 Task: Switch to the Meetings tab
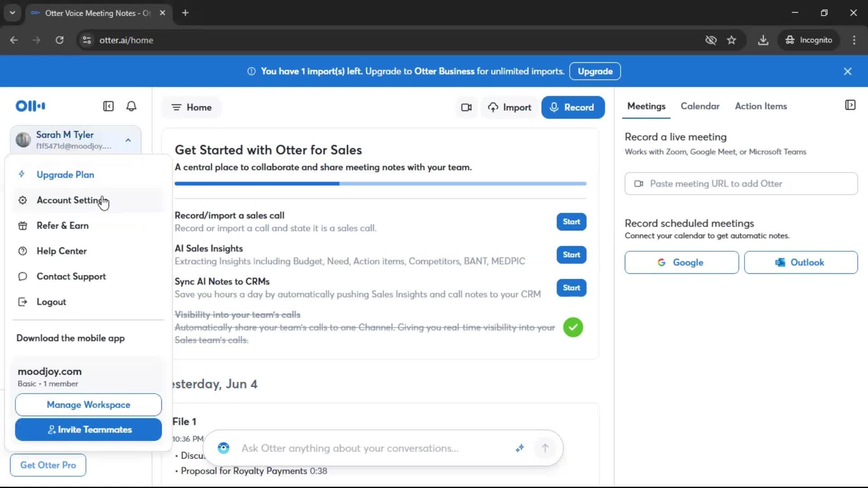tap(646, 106)
